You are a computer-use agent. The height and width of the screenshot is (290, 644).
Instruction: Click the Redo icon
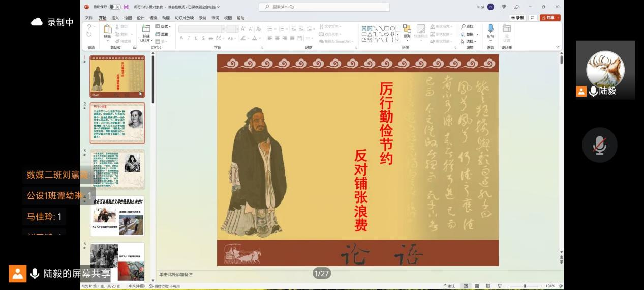[x=89, y=34]
